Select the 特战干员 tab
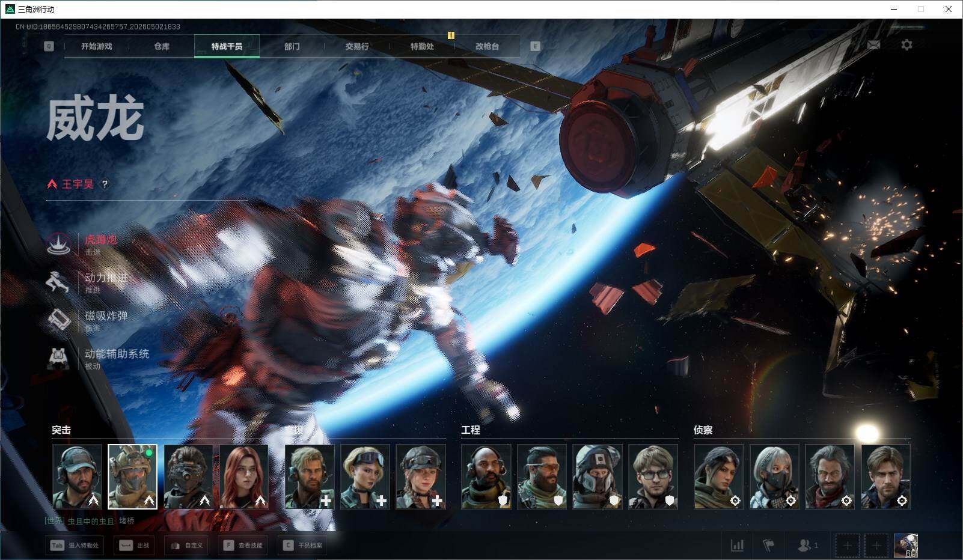The width and height of the screenshot is (963, 560). (x=227, y=46)
